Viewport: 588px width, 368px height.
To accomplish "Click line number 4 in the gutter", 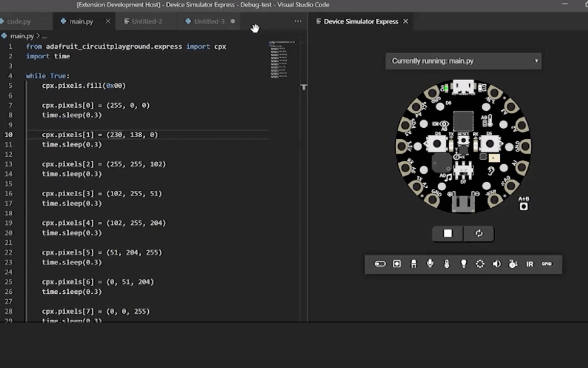I will click(x=10, y=76).
